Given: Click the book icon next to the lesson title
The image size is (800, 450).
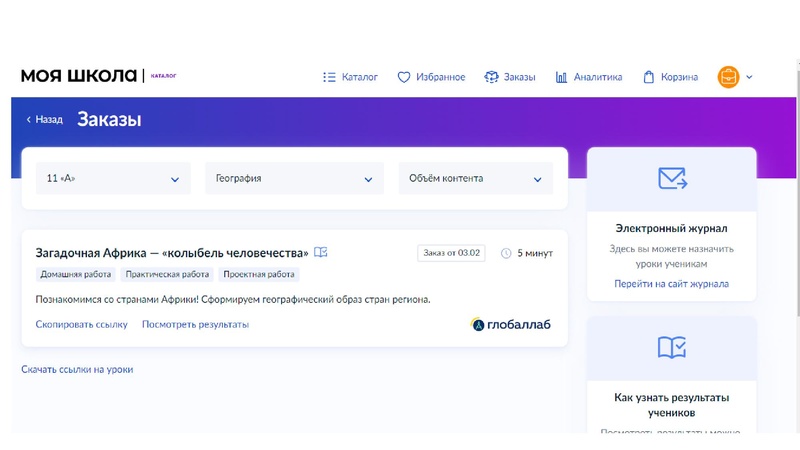Looking at the screenshot, I should click(321, 253).
